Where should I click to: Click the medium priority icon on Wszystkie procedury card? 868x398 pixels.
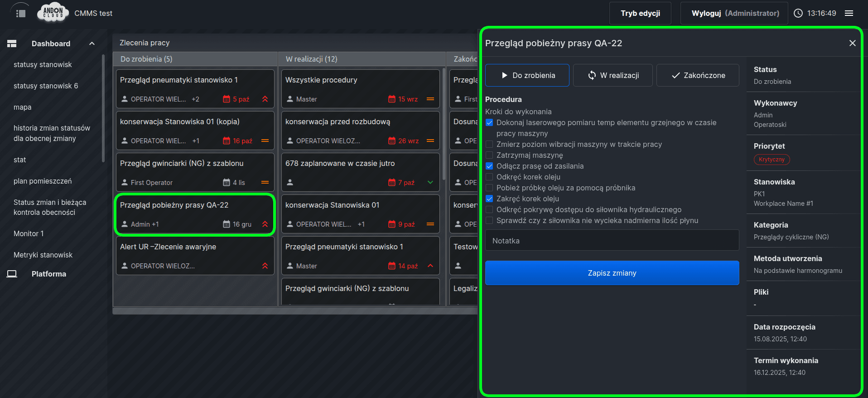(x=430, y=99)
